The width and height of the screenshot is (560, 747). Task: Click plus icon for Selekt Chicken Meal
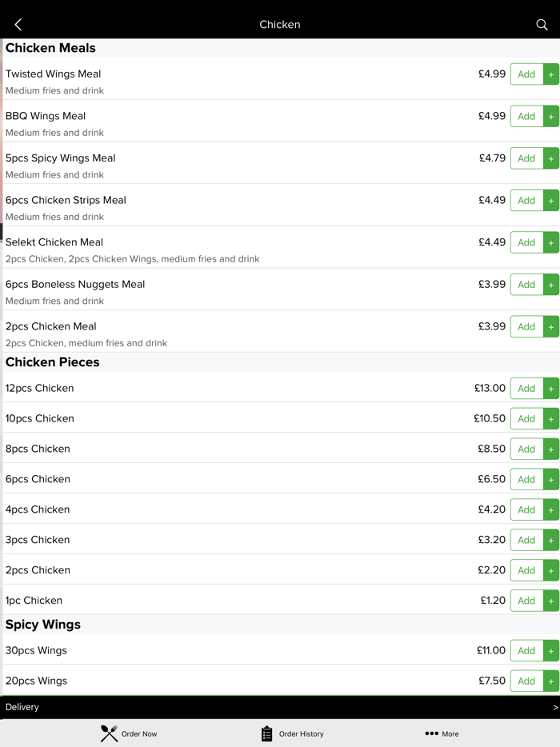551,243
